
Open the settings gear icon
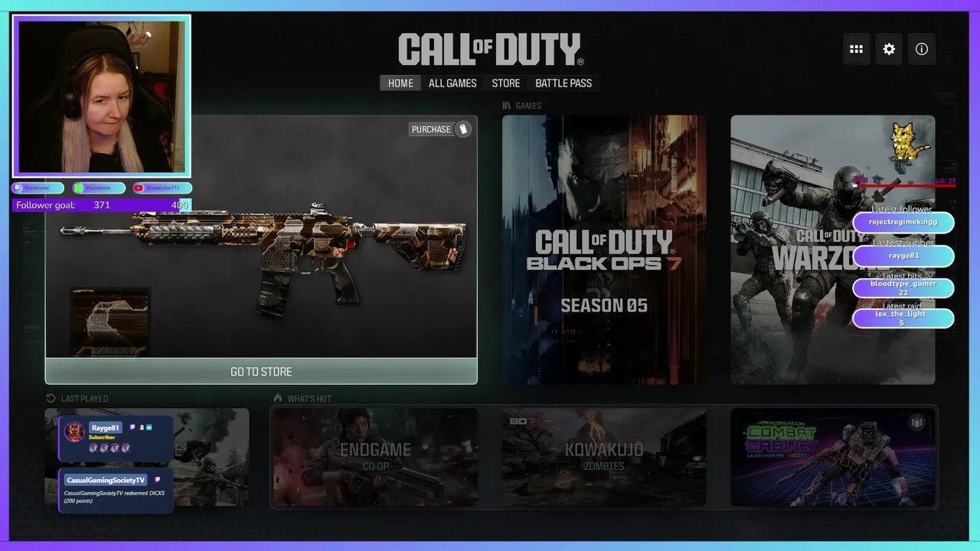[x=889, y=49]
